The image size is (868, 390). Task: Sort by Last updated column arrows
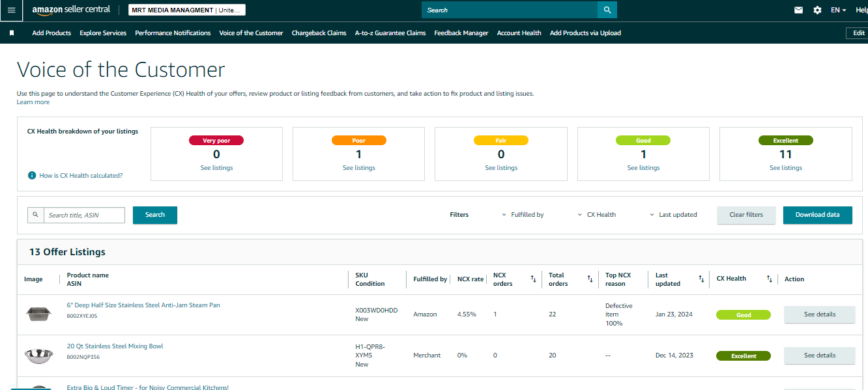tap(701, 279)
